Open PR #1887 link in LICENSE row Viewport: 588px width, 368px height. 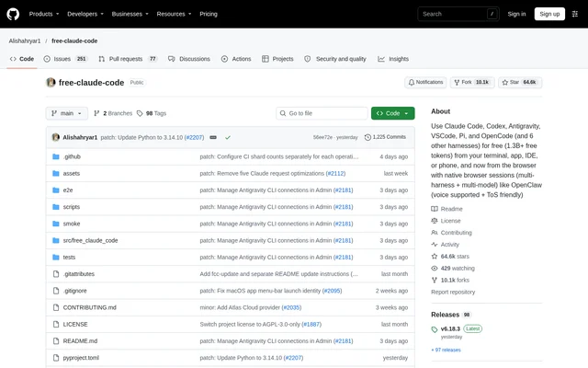[x=311, y=325]
